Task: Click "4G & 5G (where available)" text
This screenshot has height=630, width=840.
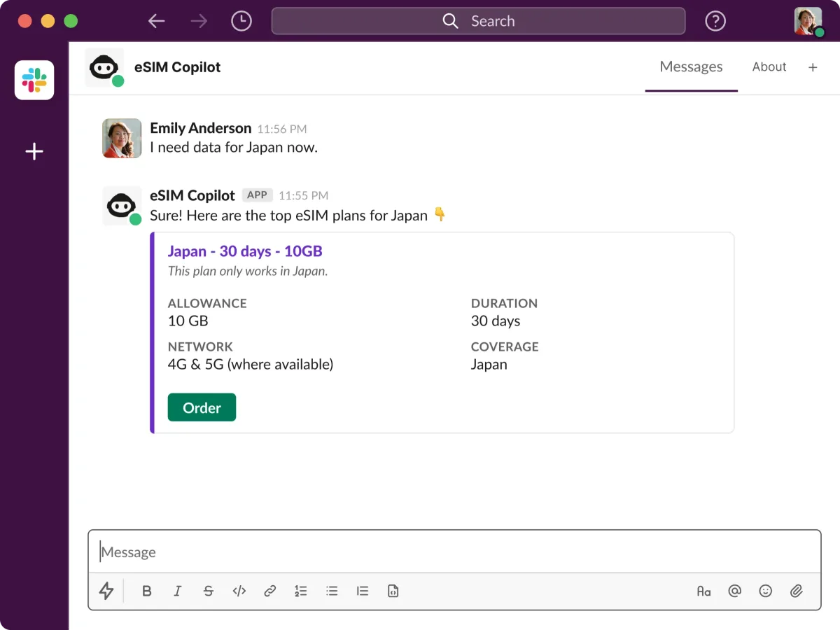Action: [251, 364]
